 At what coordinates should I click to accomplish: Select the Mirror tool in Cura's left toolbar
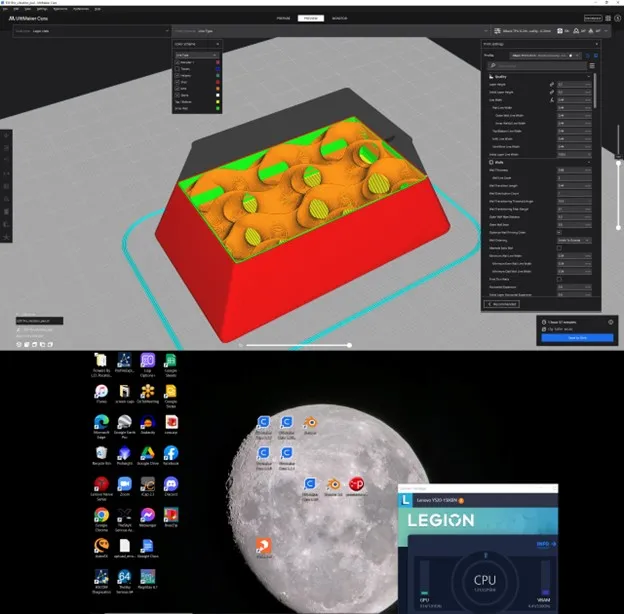point(6,173)
